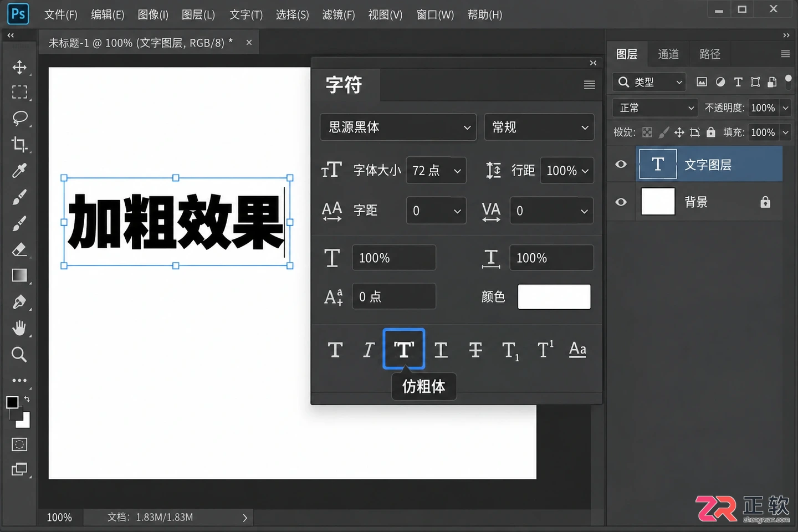
Task: Open the 思源黑体 font family dropdown
Action: point(398,127)
